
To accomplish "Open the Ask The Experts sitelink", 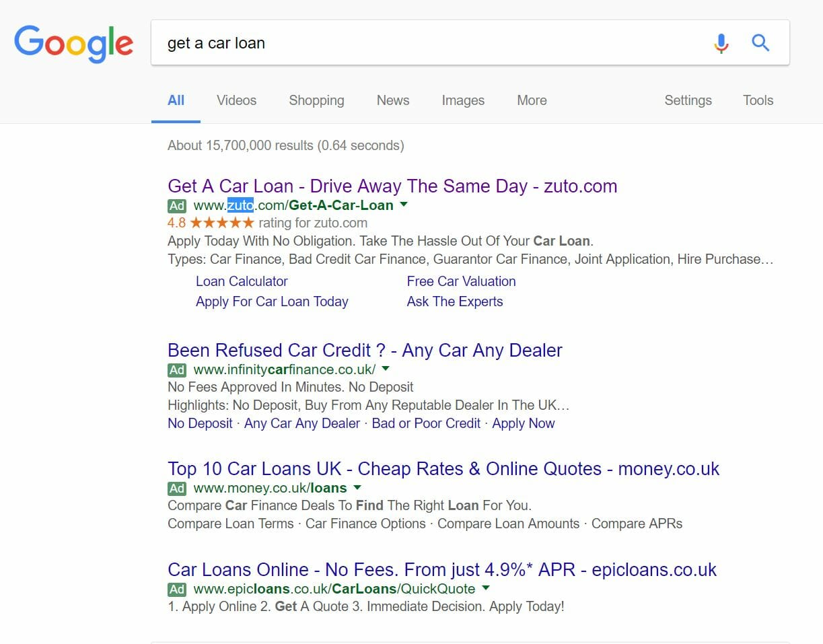I will pos(455,301).
